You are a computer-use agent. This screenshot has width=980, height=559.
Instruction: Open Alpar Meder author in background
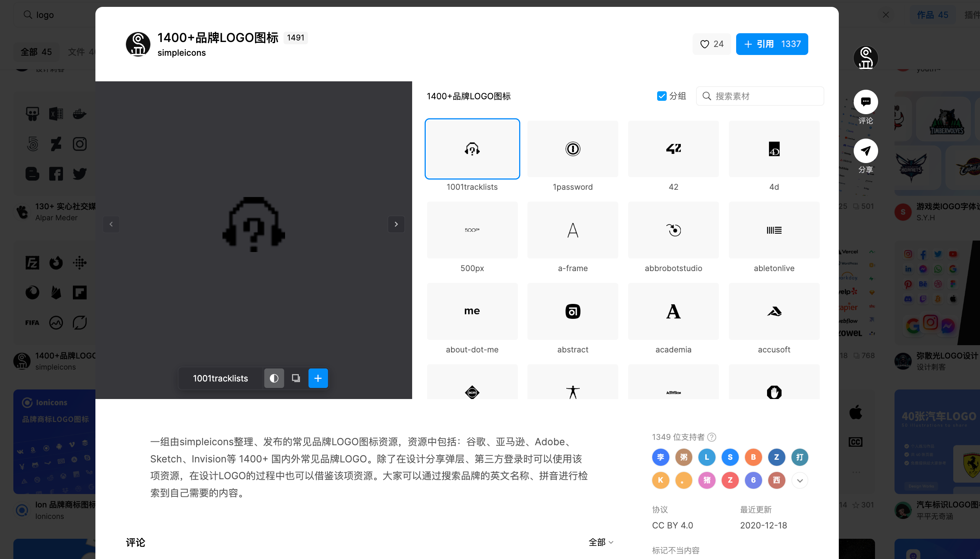coord(56,218)
